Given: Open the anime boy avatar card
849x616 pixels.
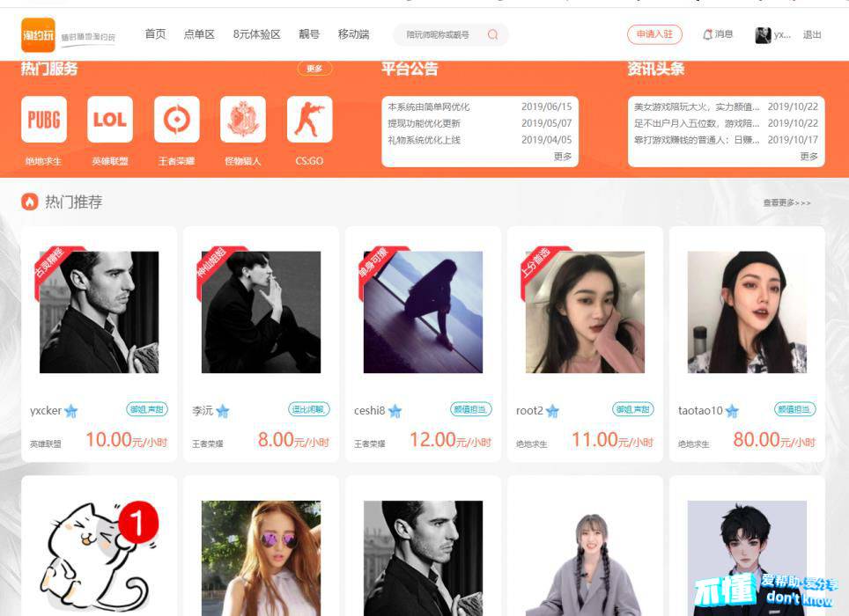Looking at the screenshot, I should click(x=747, y=558).
